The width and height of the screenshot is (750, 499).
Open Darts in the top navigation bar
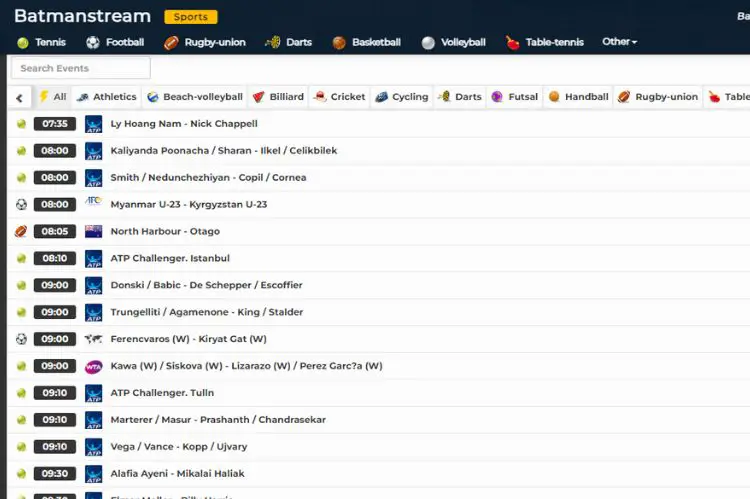tap(288, 43)
